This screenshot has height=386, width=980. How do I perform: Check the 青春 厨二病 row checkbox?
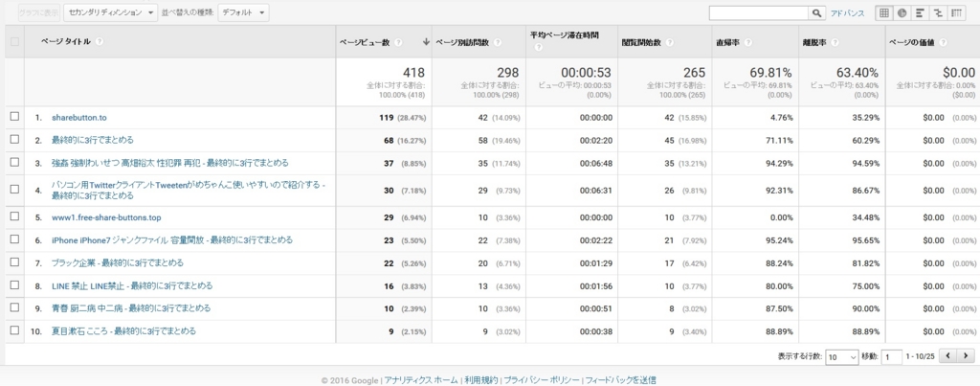14,307
